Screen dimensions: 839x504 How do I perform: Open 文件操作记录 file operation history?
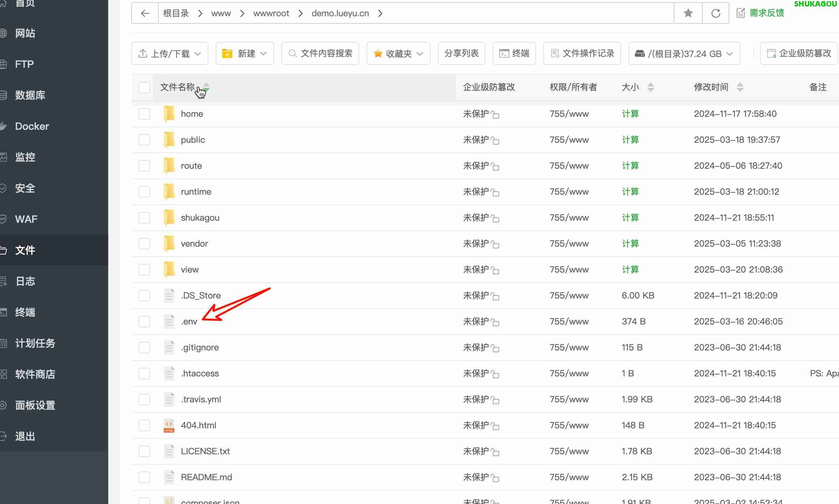pos(581,53)
